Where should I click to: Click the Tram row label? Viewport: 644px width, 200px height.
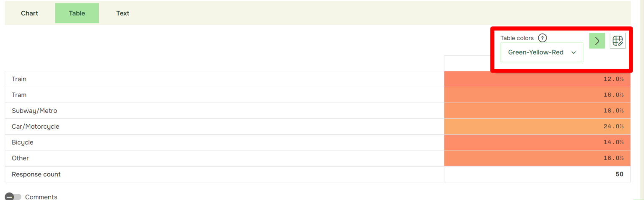19,95
